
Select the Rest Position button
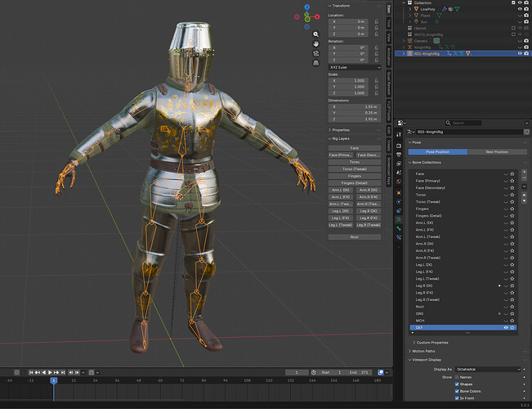pos(497,152)
